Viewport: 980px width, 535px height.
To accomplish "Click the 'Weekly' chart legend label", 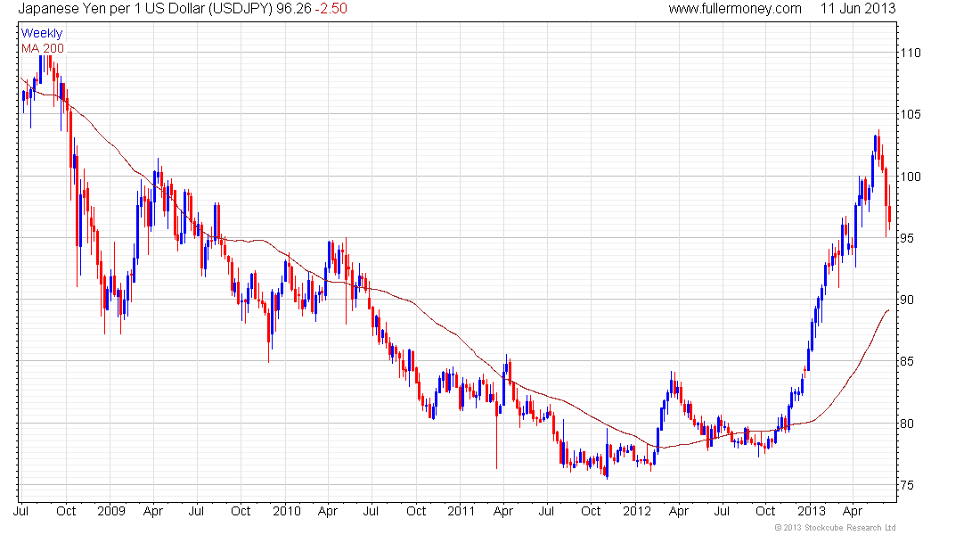I will (42, 33).
